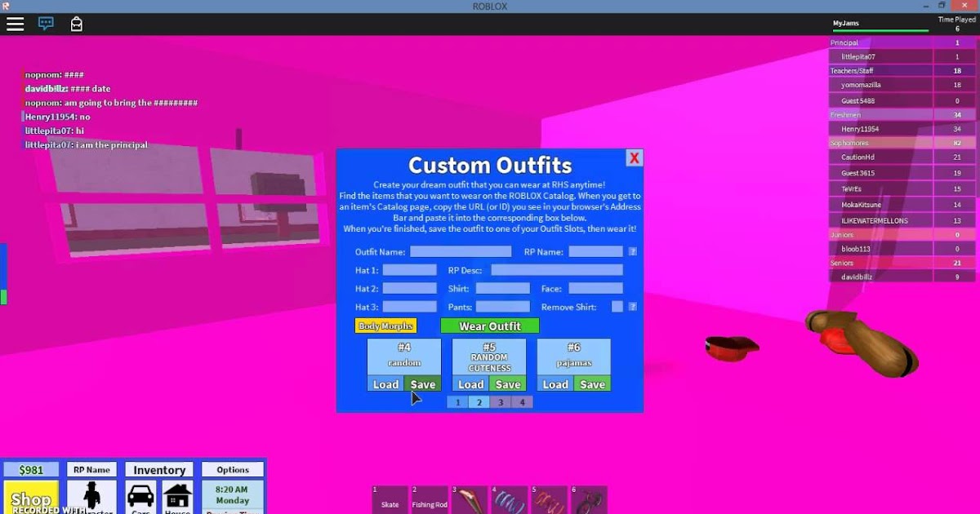The height and width of the screenshot is (514, 980).
Task: Save to outfit slot #4 random
Action: (x=423, y=384)
